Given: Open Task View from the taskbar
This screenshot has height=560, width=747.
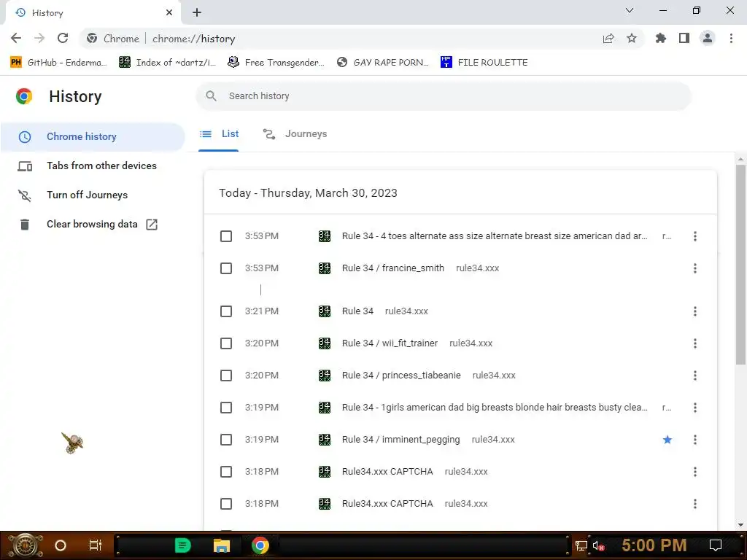Looking at the screenshot, I should [x=96, y=545].
